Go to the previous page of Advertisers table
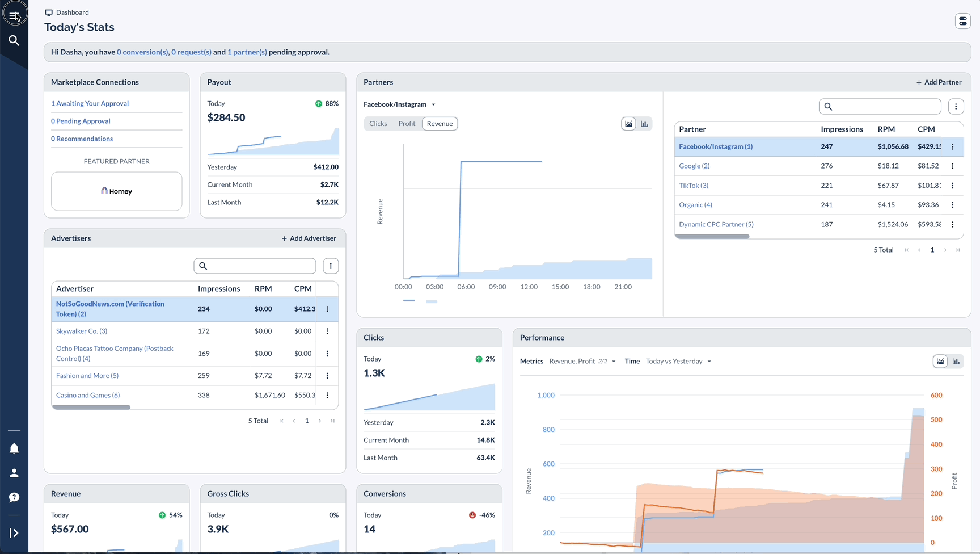 (294, 421)
